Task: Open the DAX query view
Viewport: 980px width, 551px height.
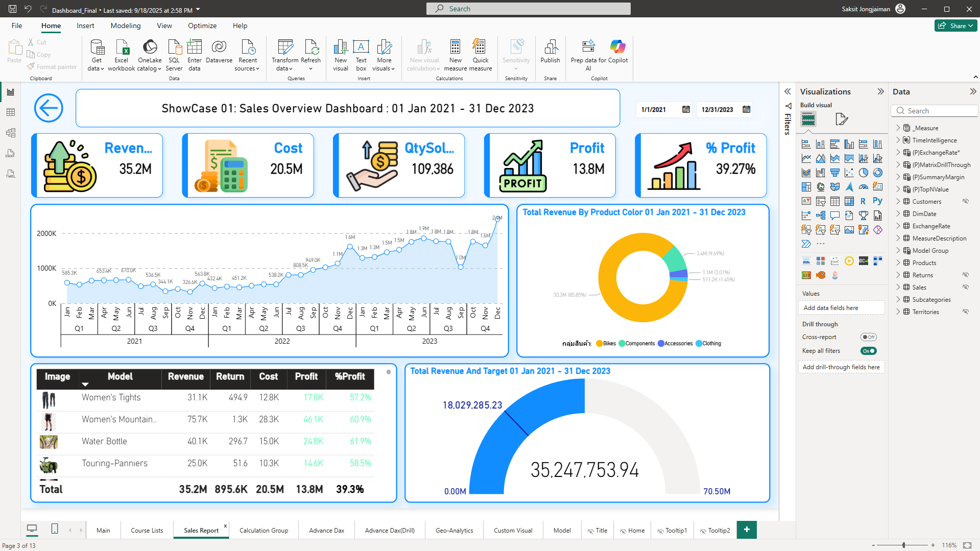Action: click(x=11, y=153)
